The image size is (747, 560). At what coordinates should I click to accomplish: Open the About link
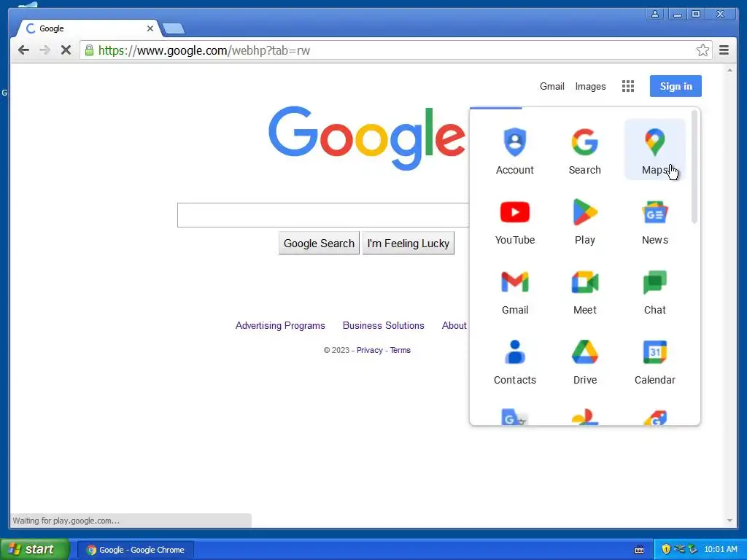(454, 326)
